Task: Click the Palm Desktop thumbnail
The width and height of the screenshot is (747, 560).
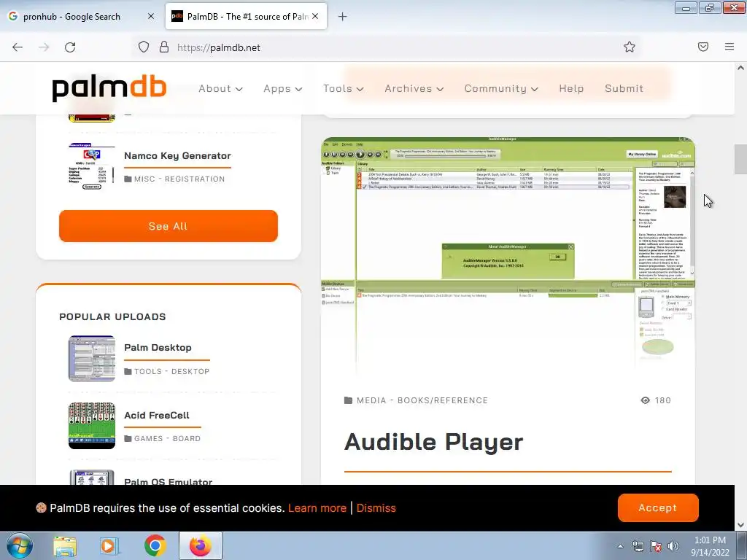Action: pyautogui.click(x=91, y=359)
